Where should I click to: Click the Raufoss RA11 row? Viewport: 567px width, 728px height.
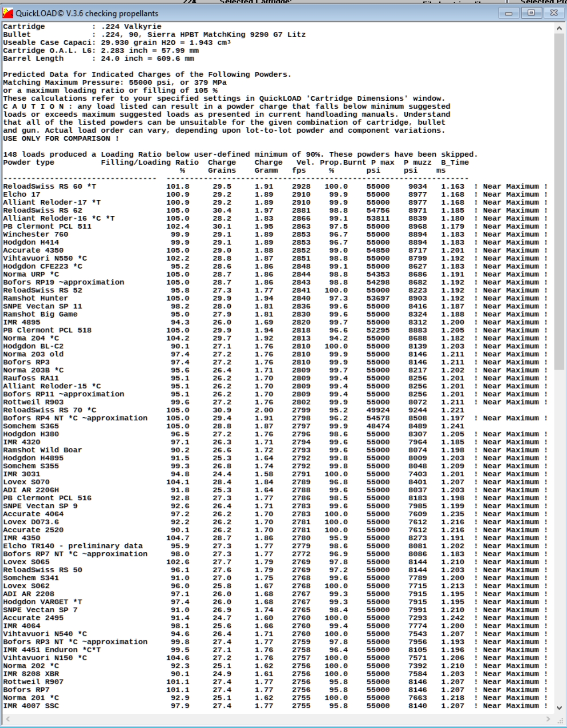(275, 378)
